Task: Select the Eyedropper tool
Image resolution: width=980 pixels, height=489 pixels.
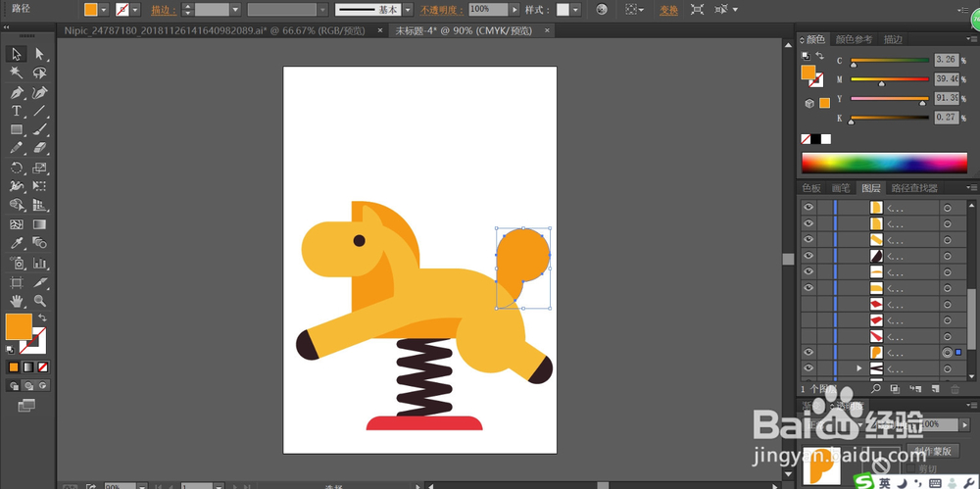Action: click(x=17, y=243)
